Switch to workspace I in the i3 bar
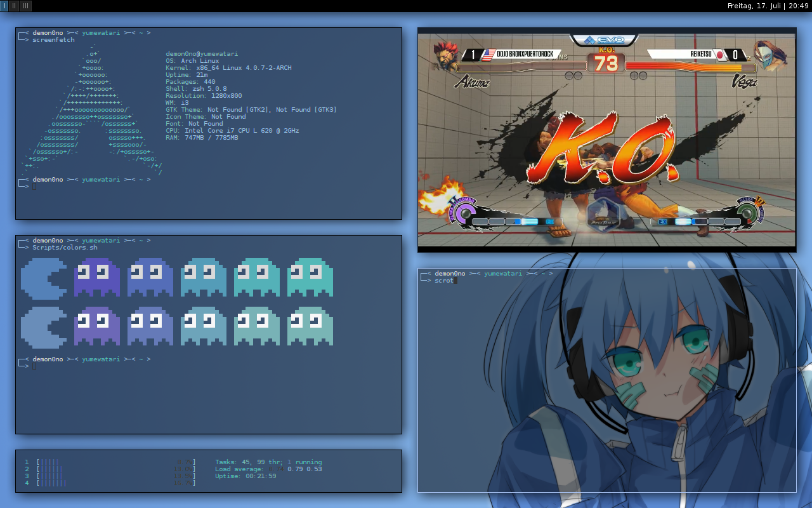Viewport: 812px width, 508px height. point(4,6)
